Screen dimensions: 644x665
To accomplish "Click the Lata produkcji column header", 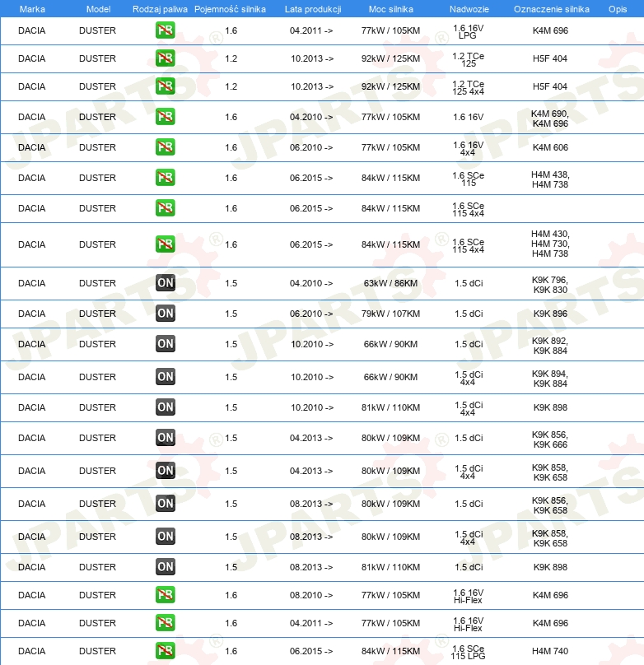I will click(313, 9).
